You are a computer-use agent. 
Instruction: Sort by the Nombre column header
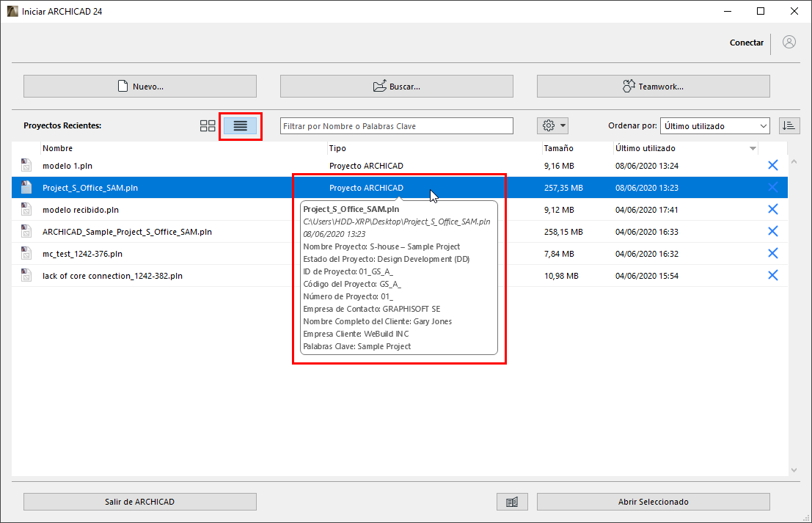tap(184, 148)
